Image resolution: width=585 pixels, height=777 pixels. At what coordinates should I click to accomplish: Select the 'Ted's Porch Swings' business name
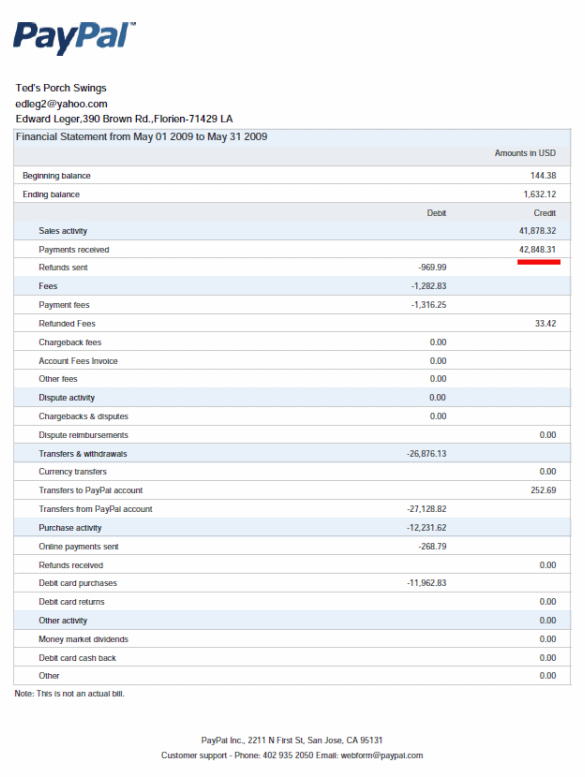[x=61, y=88]
